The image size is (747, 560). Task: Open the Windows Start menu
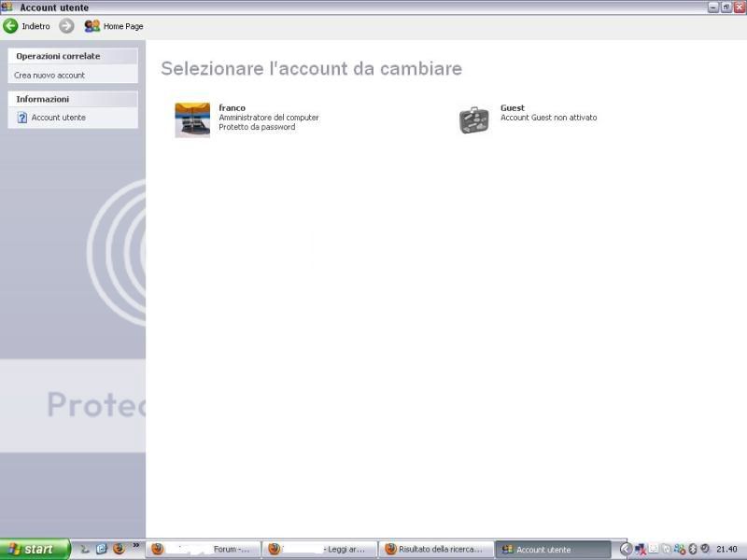35,549
